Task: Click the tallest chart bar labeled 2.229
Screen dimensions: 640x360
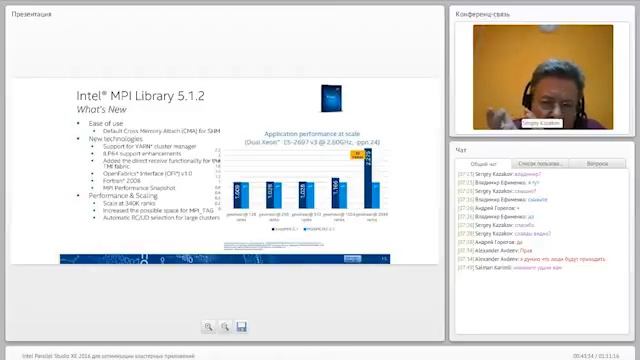Action: pyautogui.click(x=368, y=178)
